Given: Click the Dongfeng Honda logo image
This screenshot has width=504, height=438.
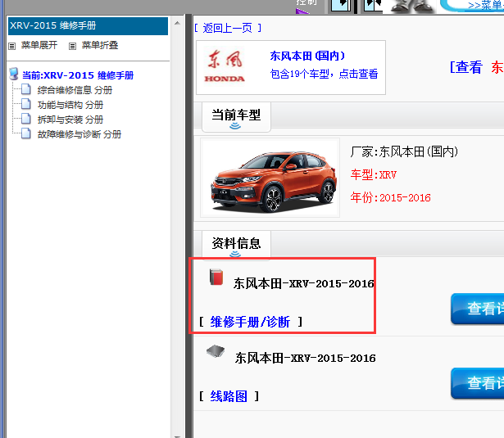Looking at the screenshot, I should [x=225, y=67].
